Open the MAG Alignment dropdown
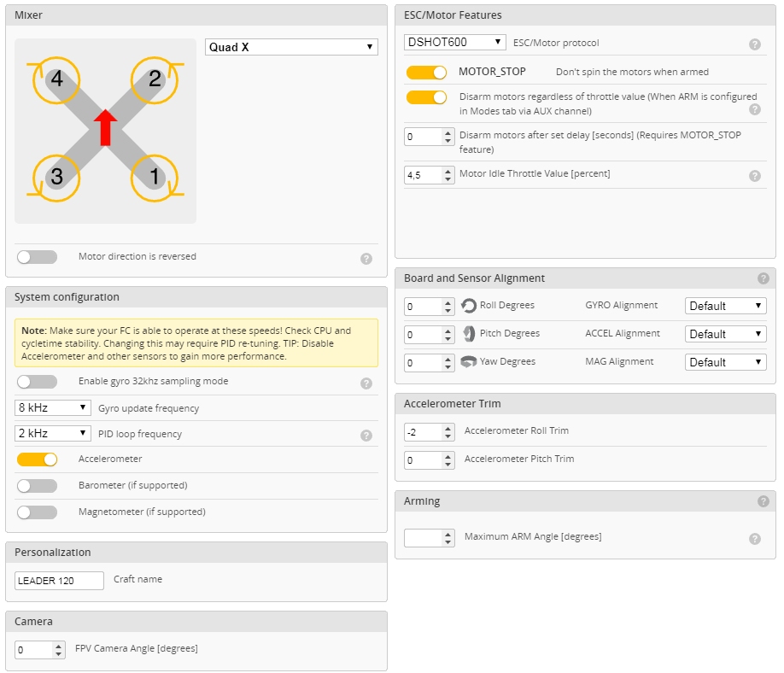784x673 pixels. 726,362
